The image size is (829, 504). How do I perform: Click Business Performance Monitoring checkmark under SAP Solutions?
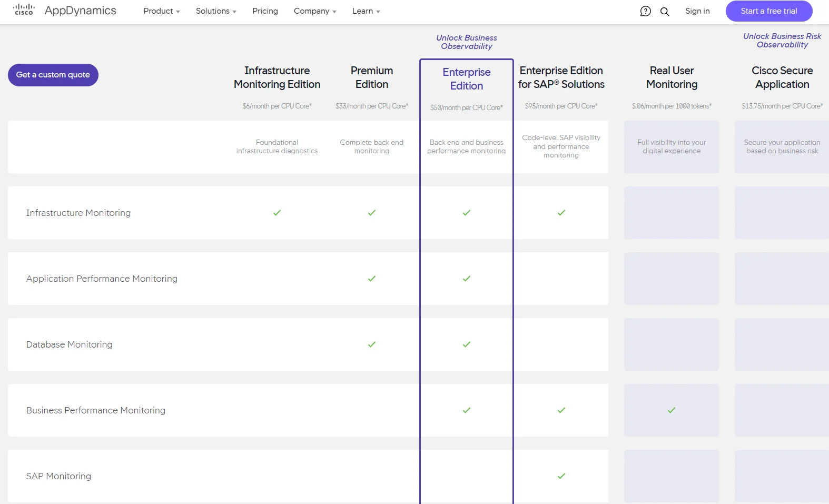coord(561,410)
